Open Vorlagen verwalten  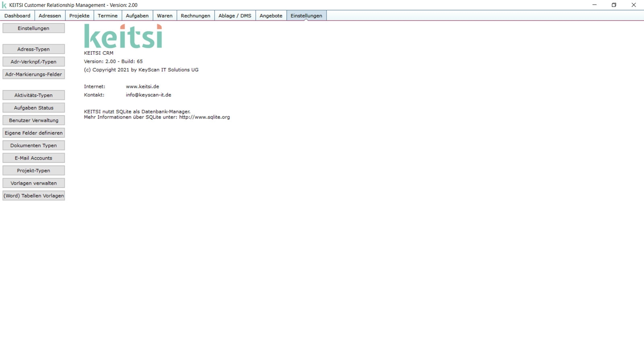click(33, 183)
